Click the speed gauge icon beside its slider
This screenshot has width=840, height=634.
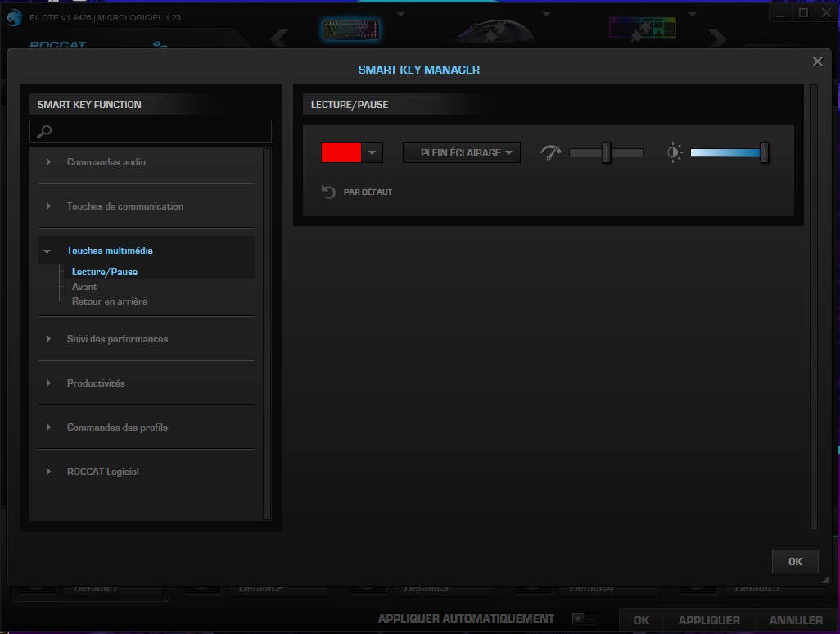(x=551, y=152)
